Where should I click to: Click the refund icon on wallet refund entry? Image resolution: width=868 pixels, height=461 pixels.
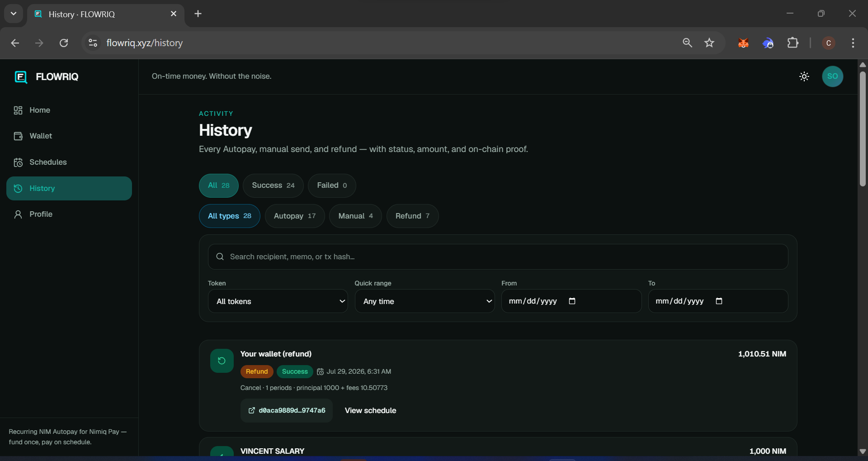coord(222,361)
